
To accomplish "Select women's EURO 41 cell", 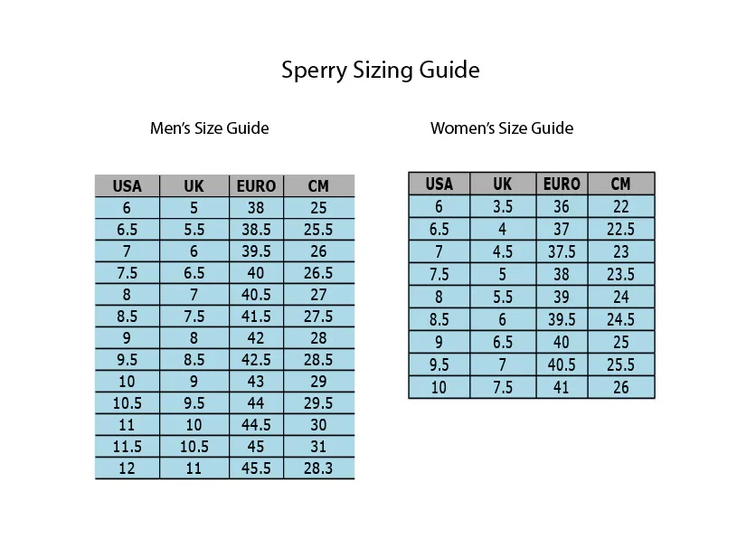I will point(562,387).
